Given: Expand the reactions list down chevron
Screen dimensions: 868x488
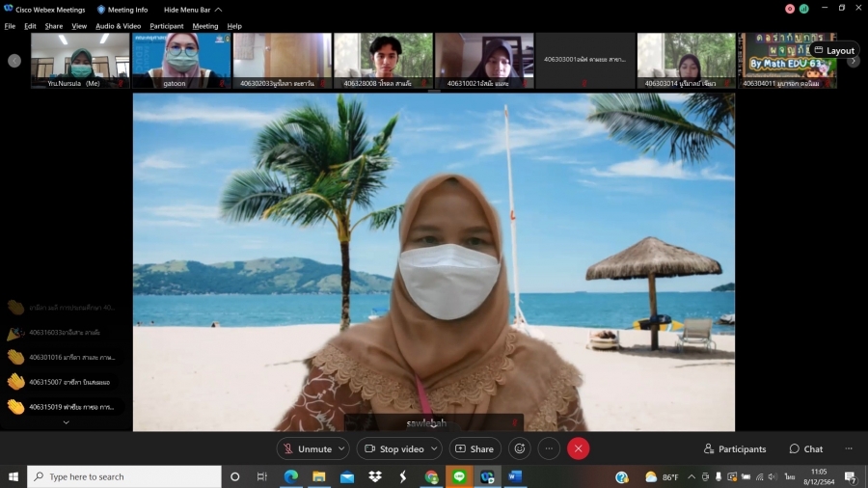Looking at the screenshot, I should pyautogui.click(x=66, y=422).
